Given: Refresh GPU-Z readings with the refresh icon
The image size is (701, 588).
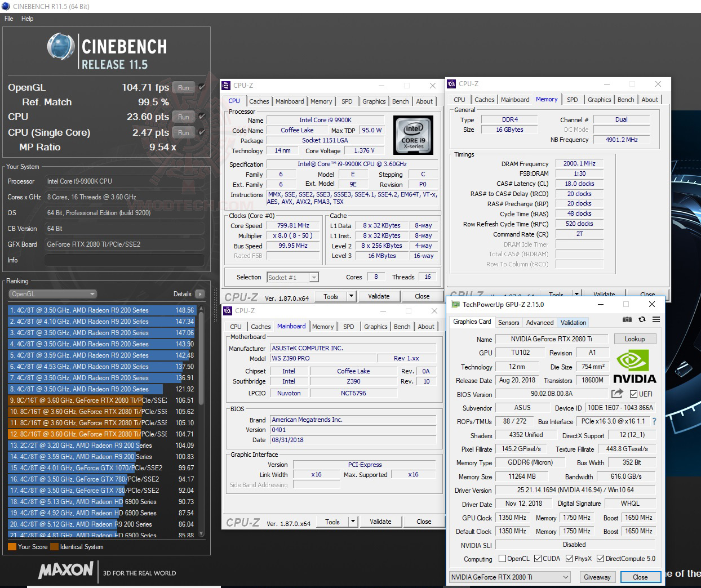Looking at the screenshot, I should [642, 319].
